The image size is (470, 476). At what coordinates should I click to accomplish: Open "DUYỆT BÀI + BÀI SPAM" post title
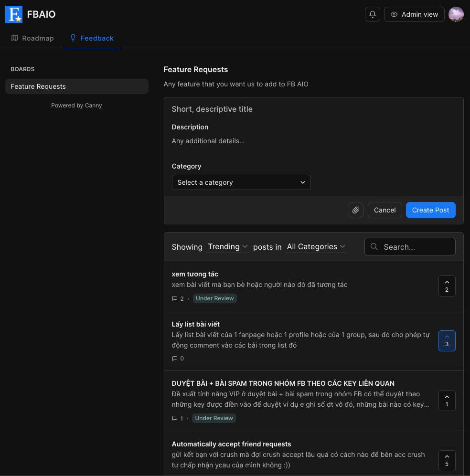pos(283,383)
